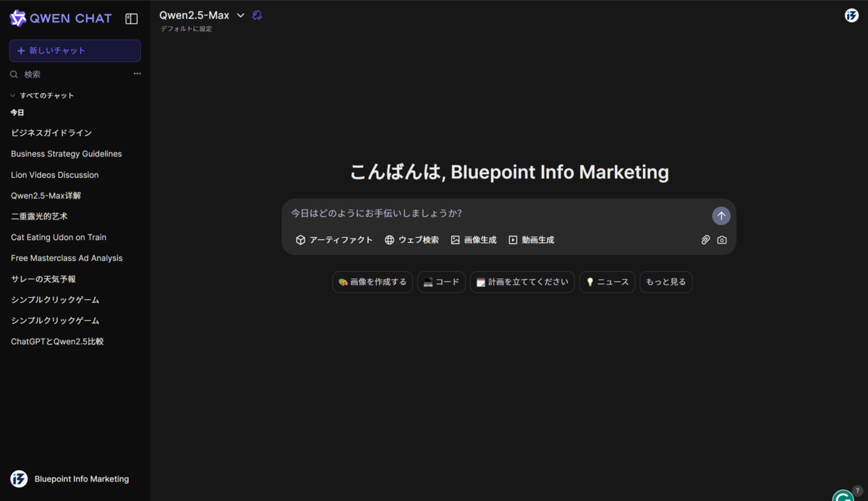Screen dimensions: 868x501
Task: Open the camera capture icon
Action: (722, 240)
